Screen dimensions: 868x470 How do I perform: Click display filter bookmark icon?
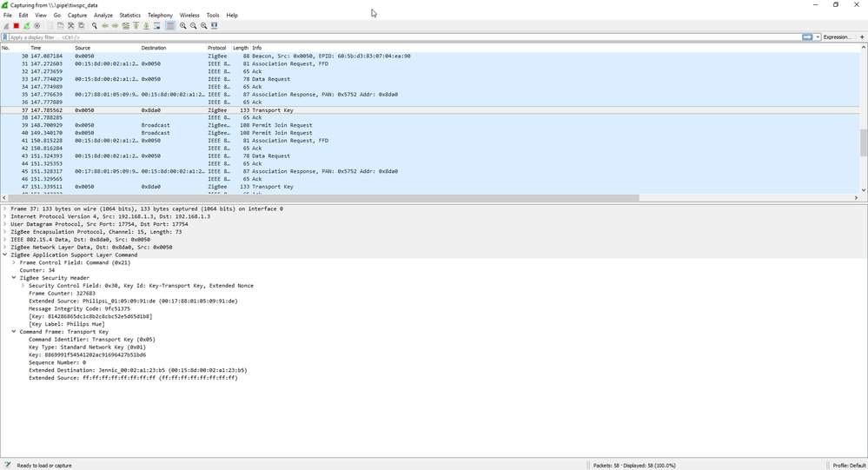5,37
